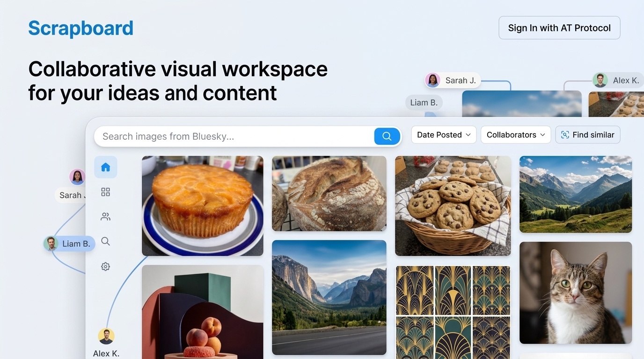
Task: Expand the Date Posted dropdown
Action: 443,135
